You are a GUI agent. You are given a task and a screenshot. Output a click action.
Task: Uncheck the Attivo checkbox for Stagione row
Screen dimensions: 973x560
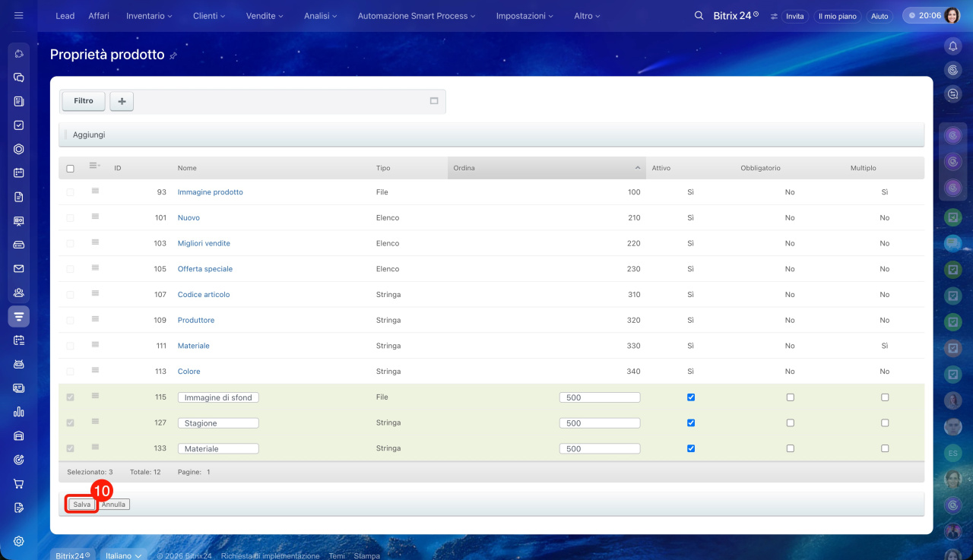coord(691,422)
